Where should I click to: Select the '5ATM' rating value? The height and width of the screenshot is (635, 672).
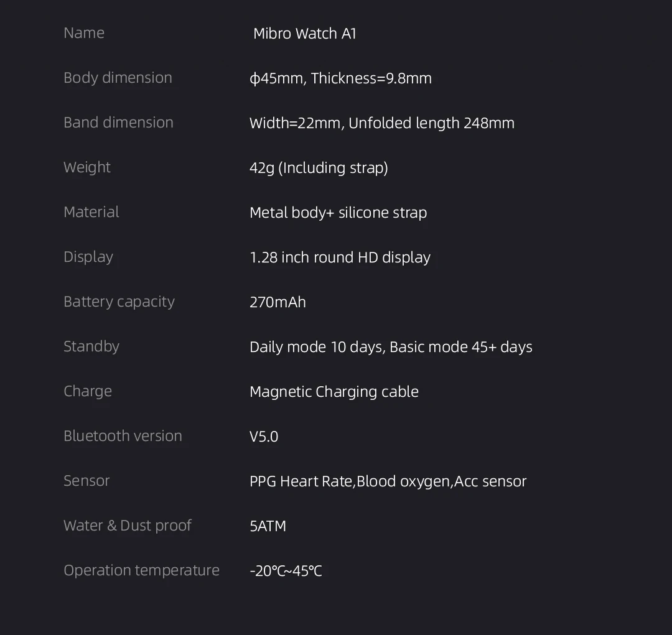(x=268, y=526)
